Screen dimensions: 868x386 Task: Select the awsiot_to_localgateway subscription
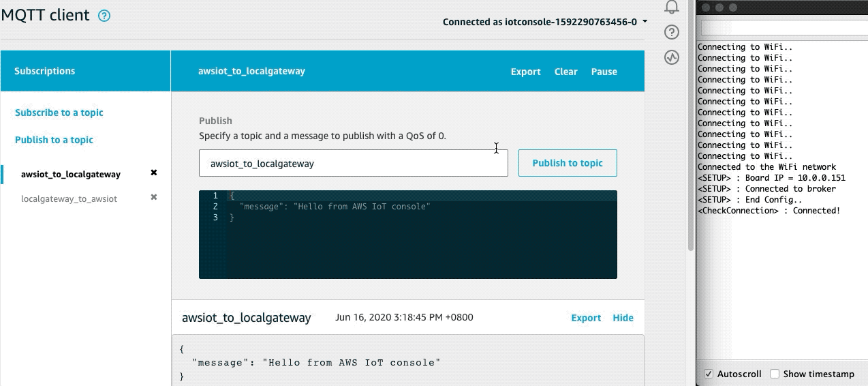(71, 175)
